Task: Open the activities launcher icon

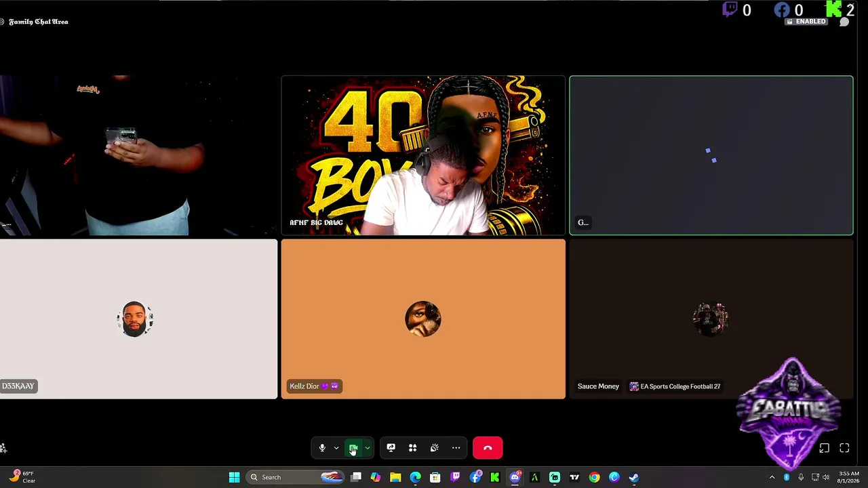Action: click(412, 448)
